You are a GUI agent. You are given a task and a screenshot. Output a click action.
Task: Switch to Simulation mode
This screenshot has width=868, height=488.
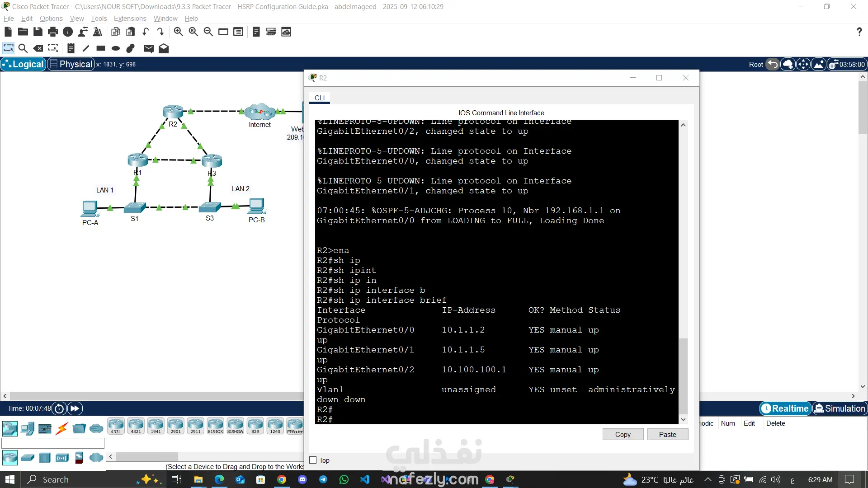pyautogui.click(x=840, y=408)
